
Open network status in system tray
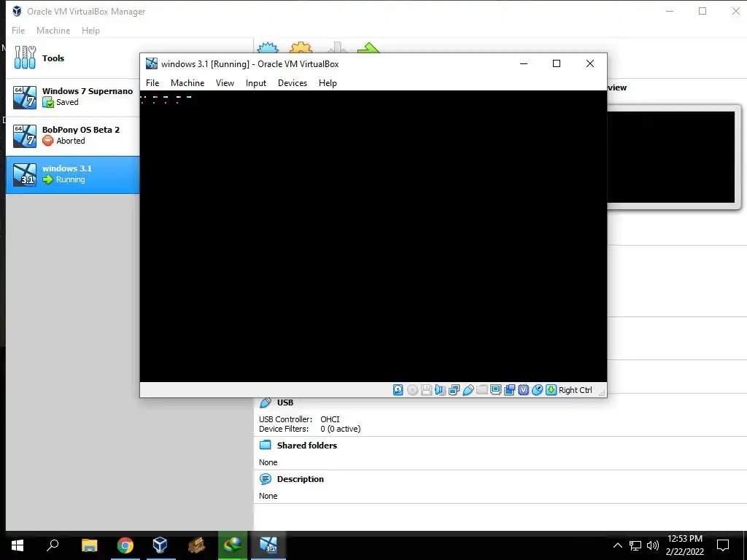[635, 545]
